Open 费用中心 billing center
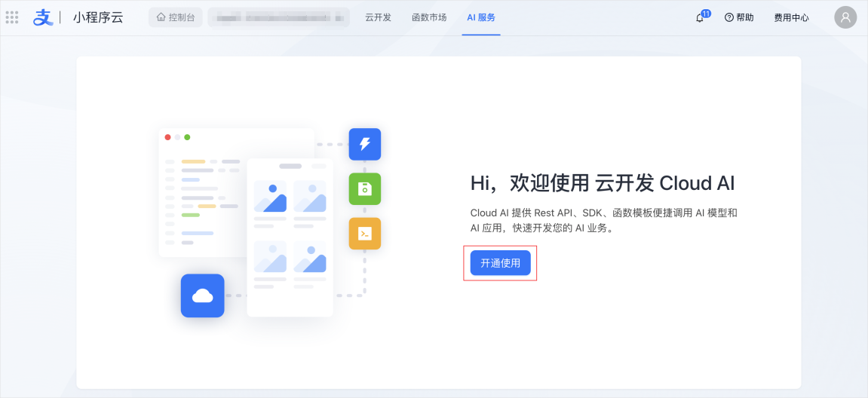Screen dimensions: 868x398 791,17
